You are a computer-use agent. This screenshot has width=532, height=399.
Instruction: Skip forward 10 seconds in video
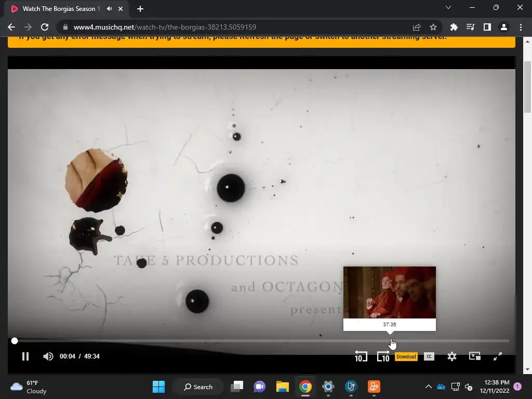pyautogui.click(x=383, y=356)
